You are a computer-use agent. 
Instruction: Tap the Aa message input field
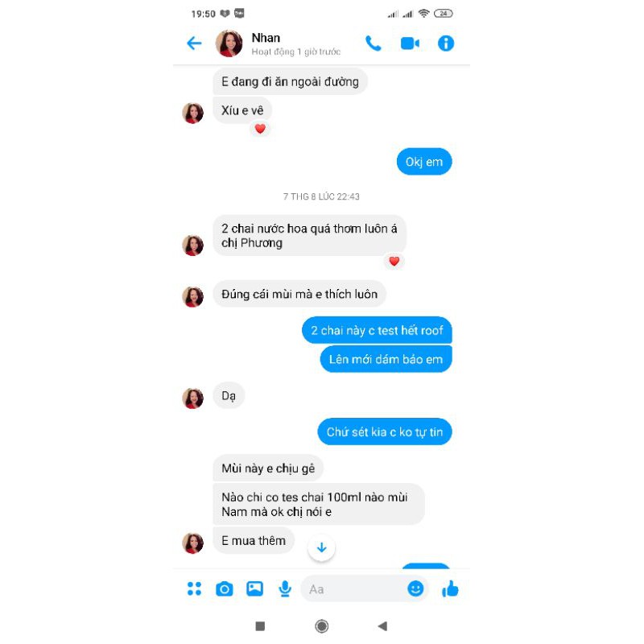[x=353, y=589]
